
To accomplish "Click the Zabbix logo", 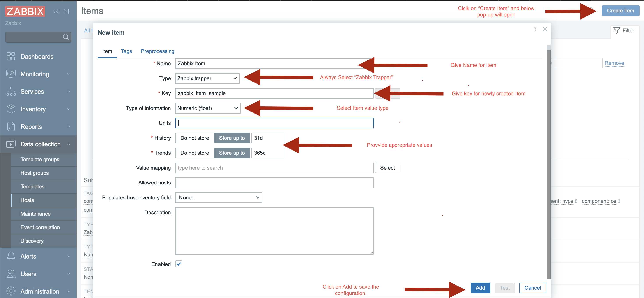I will tap(25, 11).
